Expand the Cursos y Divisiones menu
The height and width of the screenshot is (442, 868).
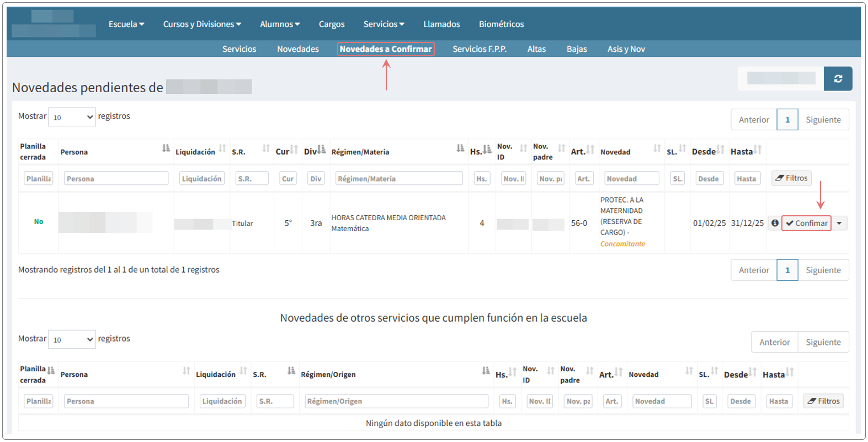click(202, 24)
